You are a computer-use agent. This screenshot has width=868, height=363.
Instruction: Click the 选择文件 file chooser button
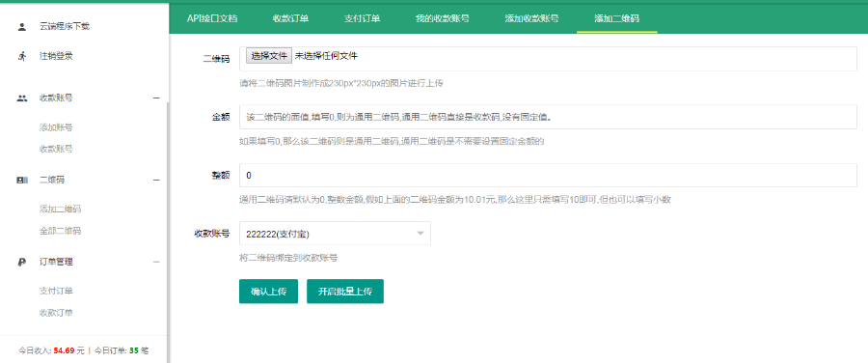click(269, 56)
